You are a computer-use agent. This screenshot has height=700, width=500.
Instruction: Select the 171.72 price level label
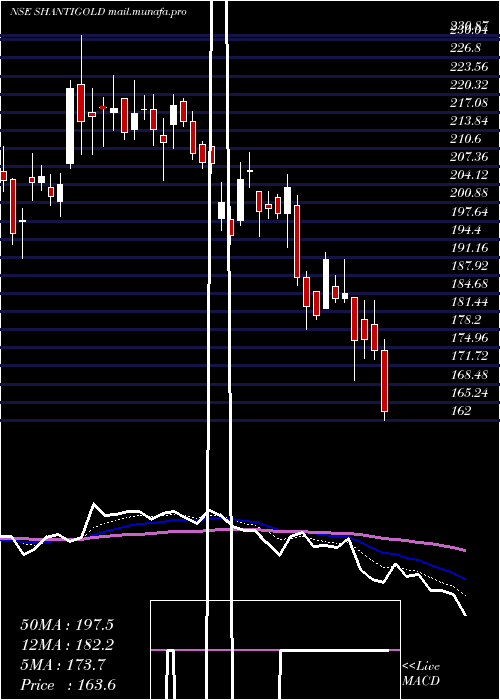(469, 356)
